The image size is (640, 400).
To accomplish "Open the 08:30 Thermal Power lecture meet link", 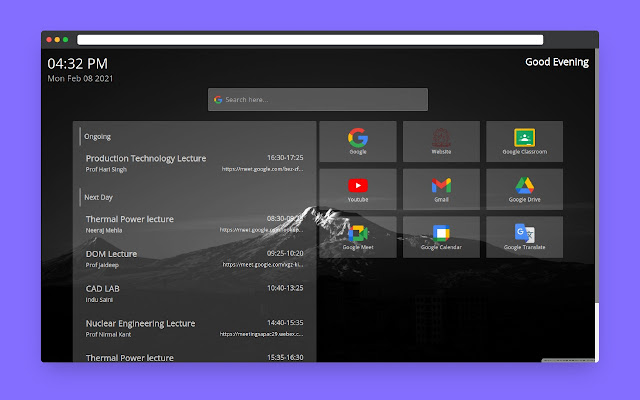I will coord(262,230).
